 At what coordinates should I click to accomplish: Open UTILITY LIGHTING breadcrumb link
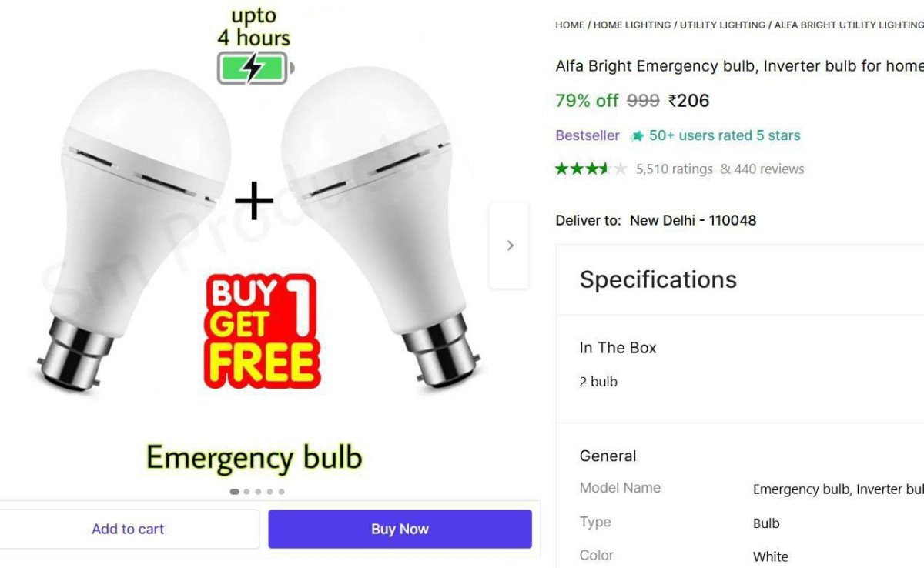722,25
